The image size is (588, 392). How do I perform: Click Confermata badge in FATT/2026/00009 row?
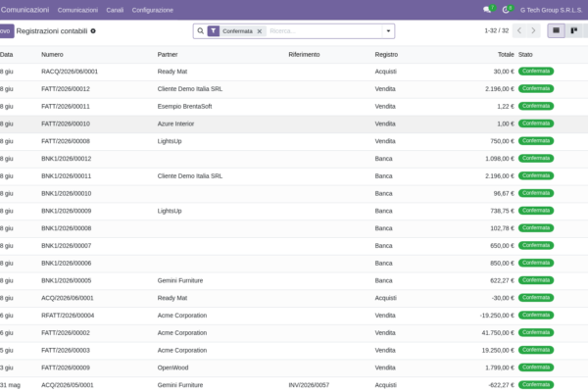click(536, 367)
